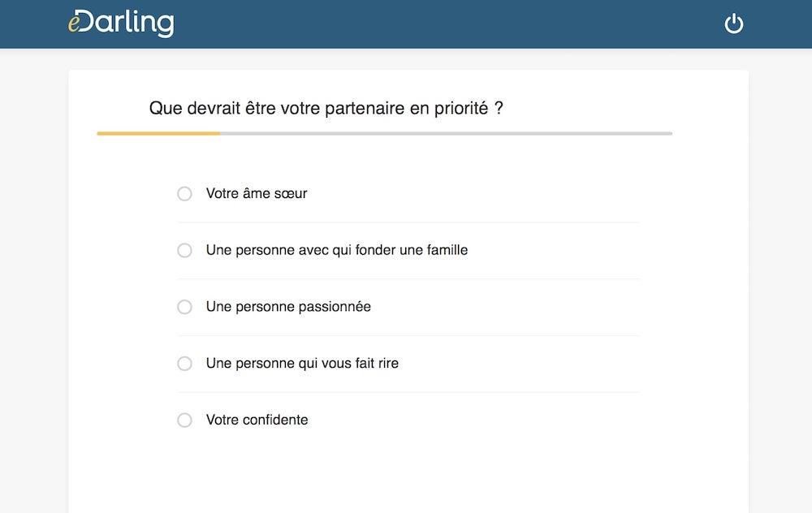Screen dimensions: 812x513
Task: Click the question heading 'Que devrait être votre partenaire'
Action: [x=326, y=108]
